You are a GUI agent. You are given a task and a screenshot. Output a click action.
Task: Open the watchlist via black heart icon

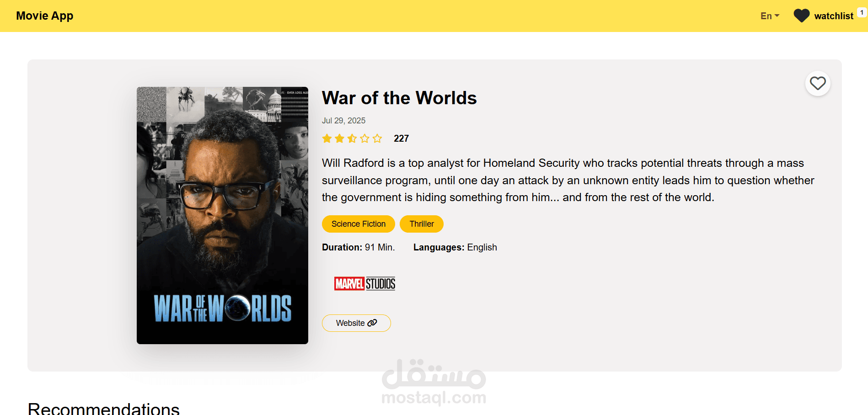pos(801,16)
